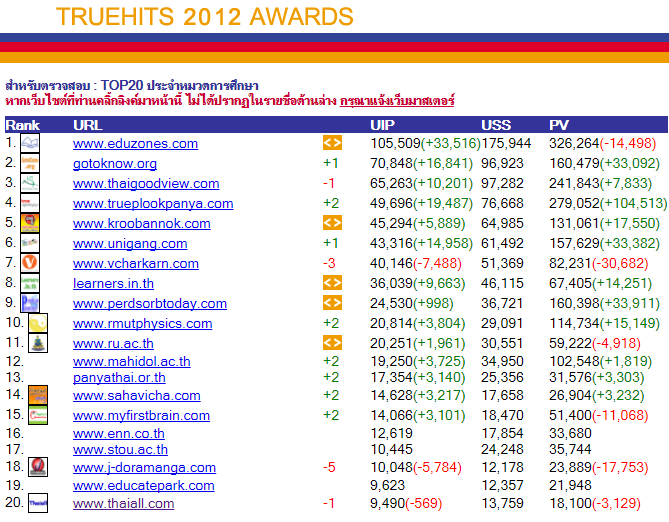This screenshot has height=522, width=669.
Task: Click the thumbnail icon beside rank 10
Action: point(37,323)
